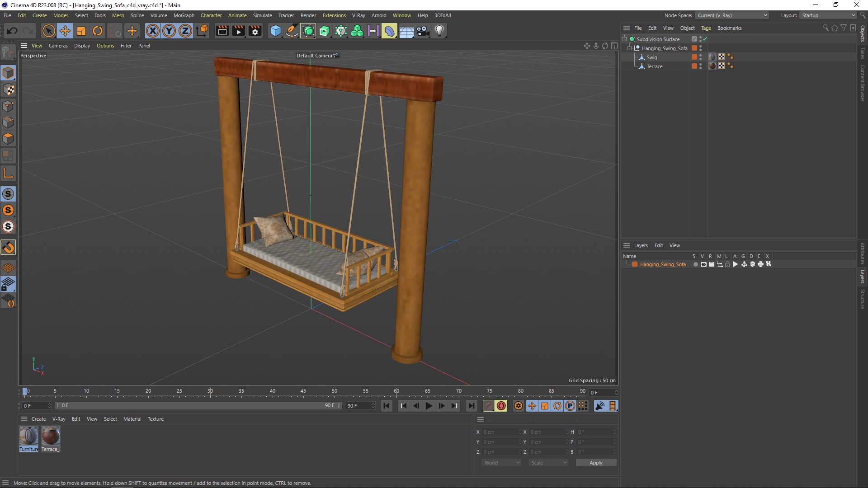Activate the Rotate tool
Viewport: 868px width, 488px height.
pos(98,31)
